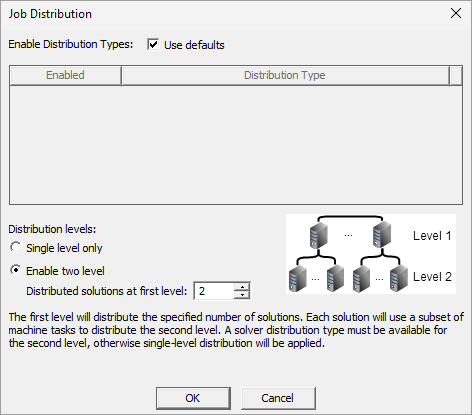Click the Level 2 label in diagram
472x415 pixels.
[x=432, y=276]
